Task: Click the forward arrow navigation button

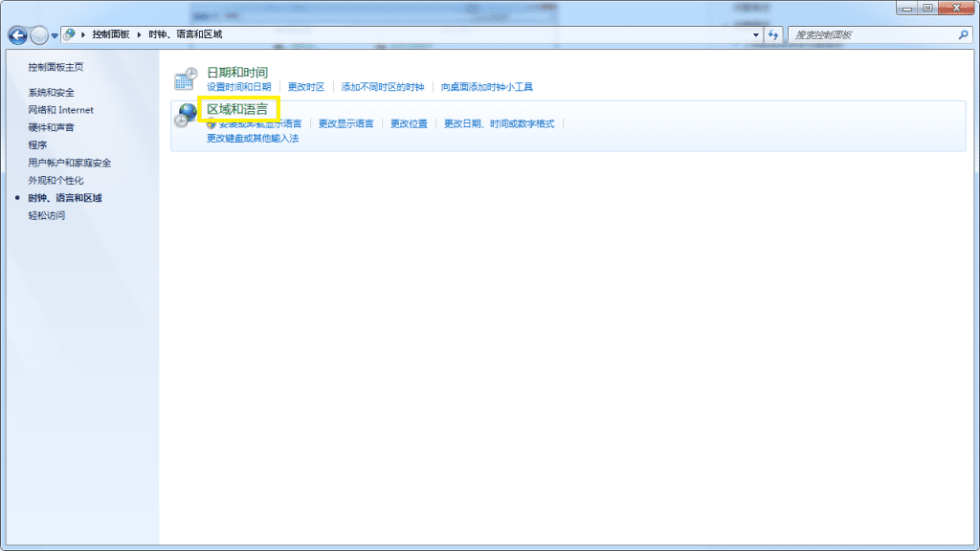Action: tap(39, 35)
